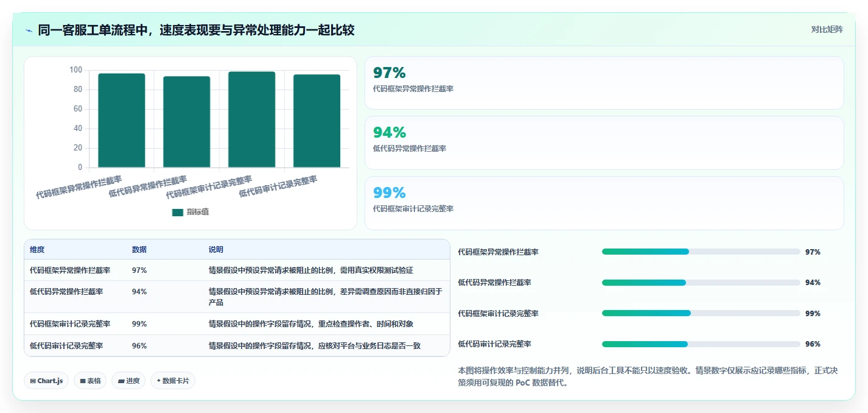Image resolution: width=868 pixels, height=413 pixels.
Task: Click the 说明 table column header
Action: (x=216, y=250)
